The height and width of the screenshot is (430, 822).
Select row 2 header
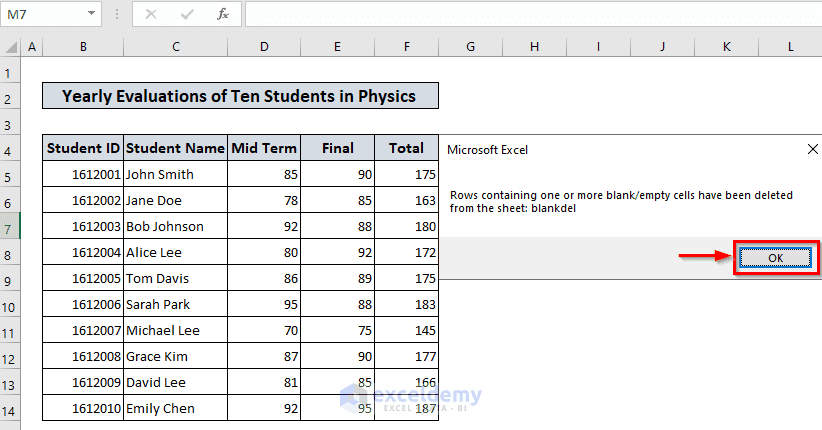(x=10, y=96)
